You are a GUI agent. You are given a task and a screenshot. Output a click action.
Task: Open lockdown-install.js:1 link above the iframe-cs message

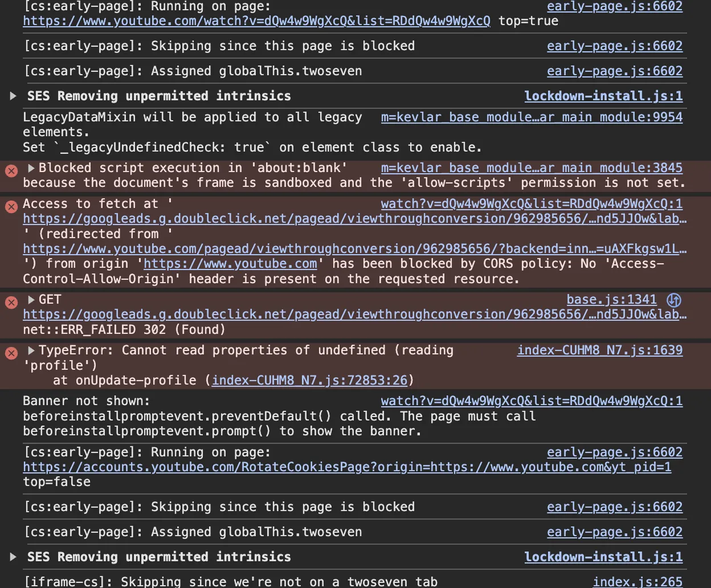tap(603, 557)
